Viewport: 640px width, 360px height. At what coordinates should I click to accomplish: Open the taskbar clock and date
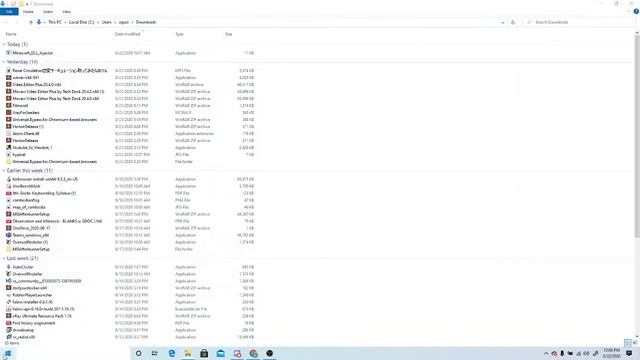click(611, 353)
